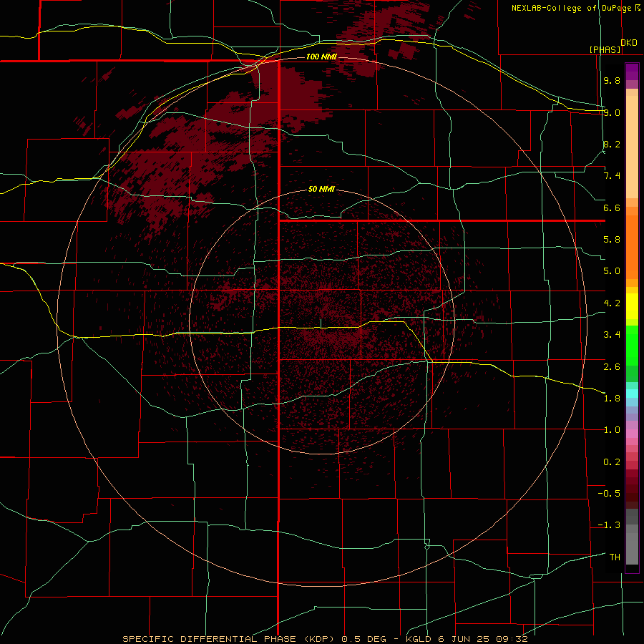644x644 pixels.
Task: Click the -0.5 value on color scale
Action: click(609, 494)
